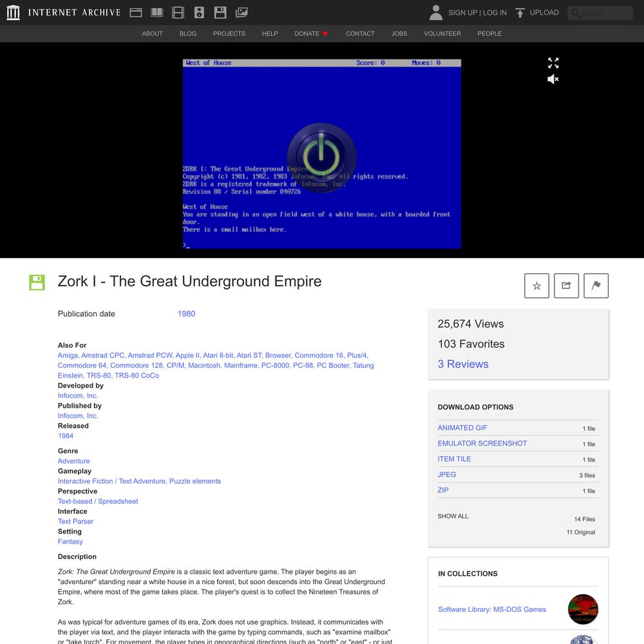
Task: Open the ABOUT menu item
Action: pyautogui.click(x=153, y=33)
